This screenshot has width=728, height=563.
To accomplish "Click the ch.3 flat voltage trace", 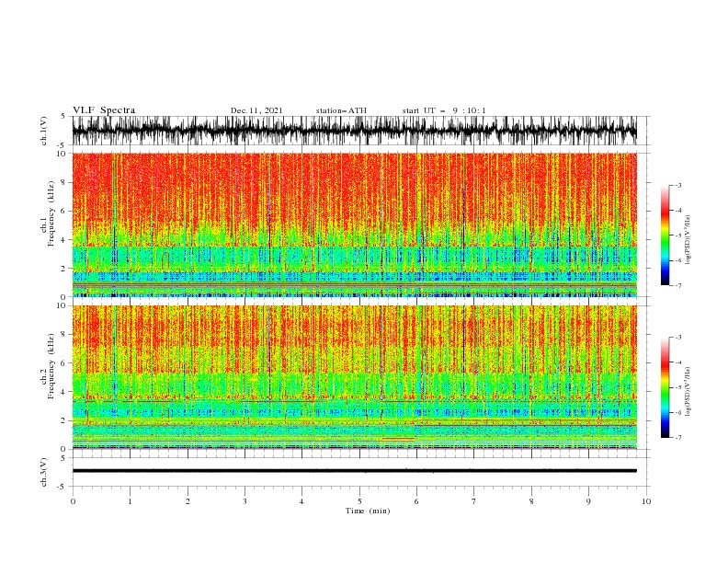I will pos(354,471).
